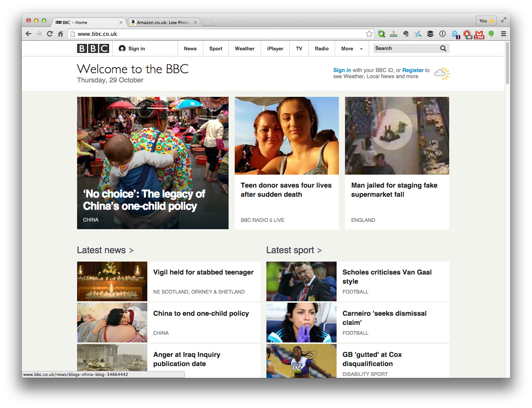Click the candle vigil thumbnail
This screenshot has height=408, width=532.
[112, 281]
